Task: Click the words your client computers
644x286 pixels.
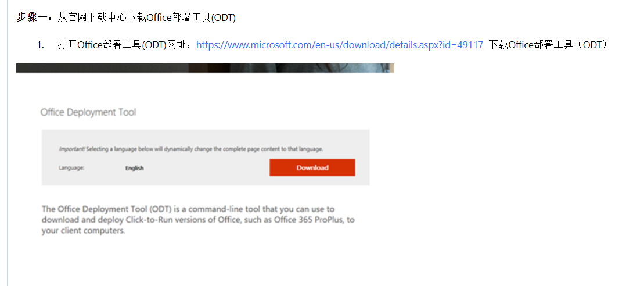Action: (83, 231)
